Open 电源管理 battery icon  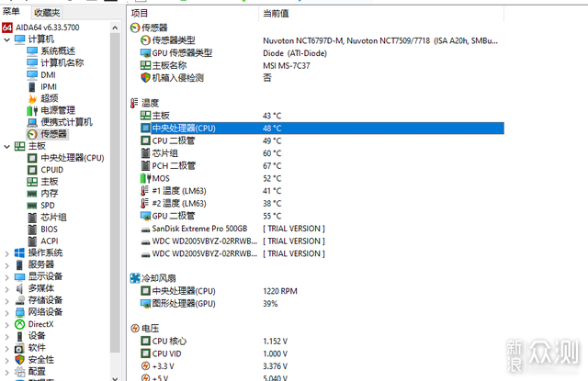point(32,110)
